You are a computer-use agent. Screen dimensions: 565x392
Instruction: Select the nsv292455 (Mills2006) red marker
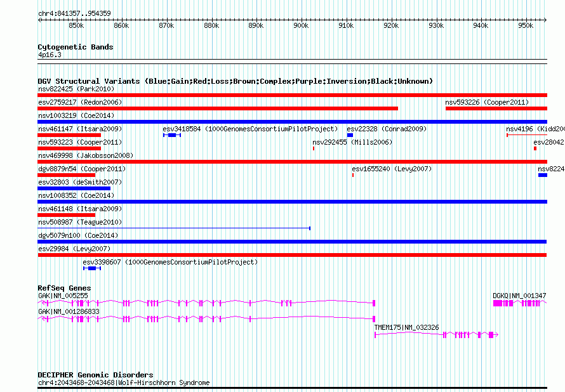(x=314, y=148)
